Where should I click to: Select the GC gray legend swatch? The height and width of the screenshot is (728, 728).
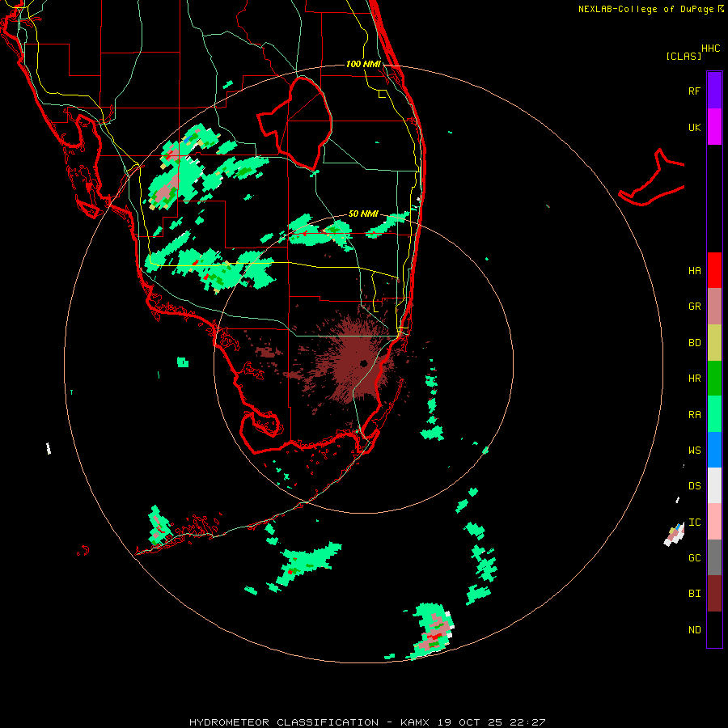point(714,557)
